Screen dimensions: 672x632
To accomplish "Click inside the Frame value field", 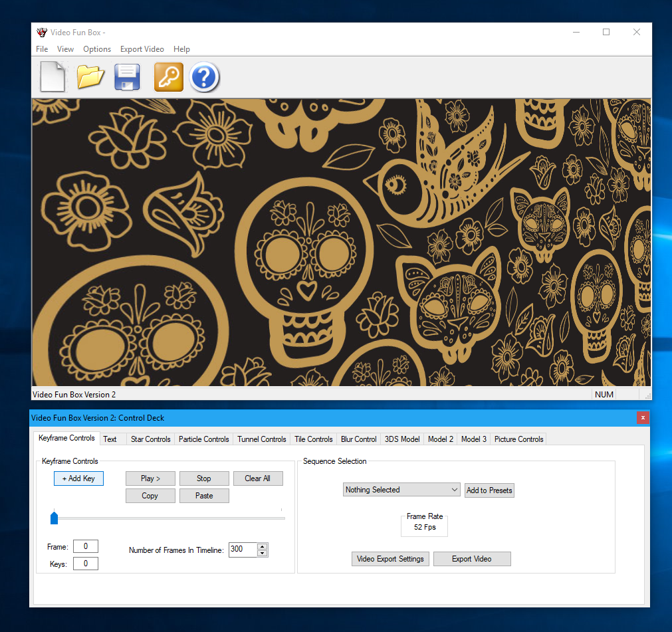I will click(86, 546).
